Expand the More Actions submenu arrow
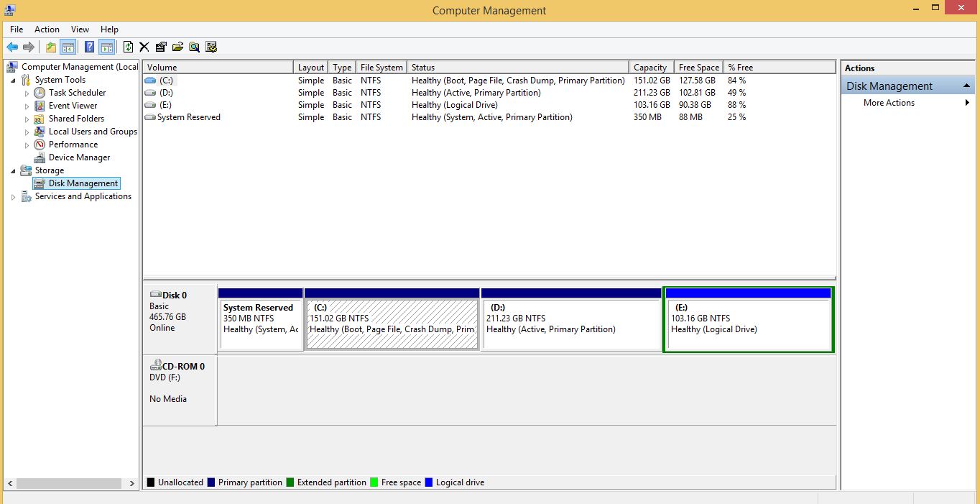The height and width of the screenshot is (504, 980). (967, 103)
